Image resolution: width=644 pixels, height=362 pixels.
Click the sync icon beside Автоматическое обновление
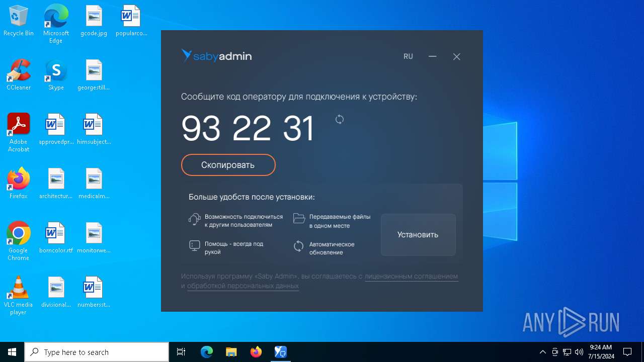(x=299, y=246)
